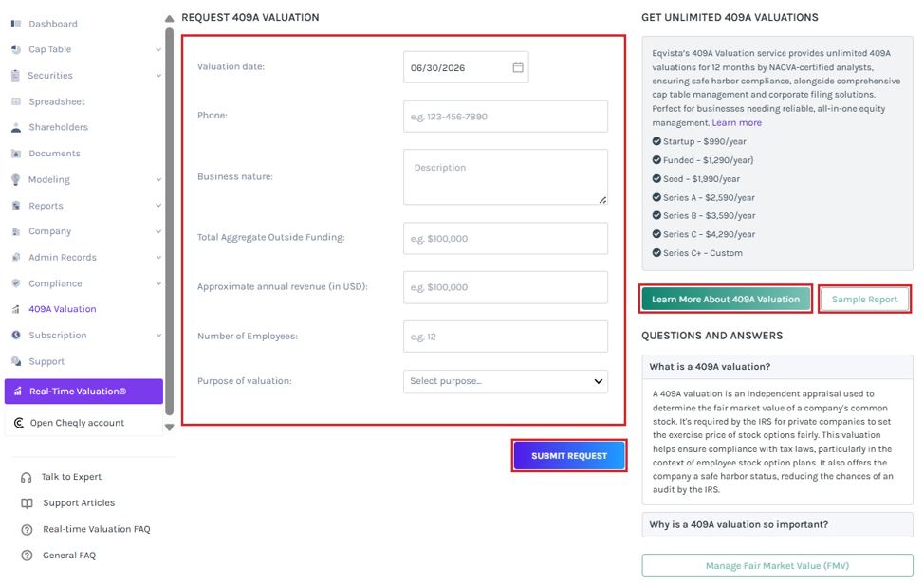
Task: Click the Talk to Expert headset icon
Action: (x=26, y=477)
